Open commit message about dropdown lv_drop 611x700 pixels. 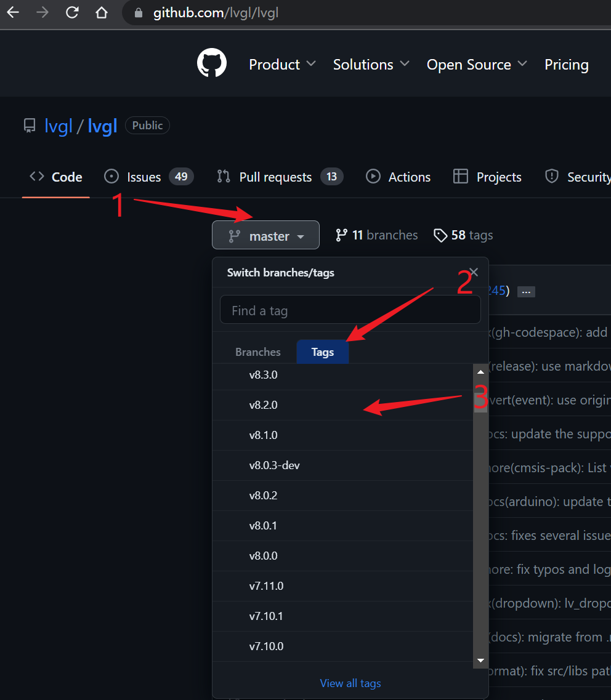point(549,603)
